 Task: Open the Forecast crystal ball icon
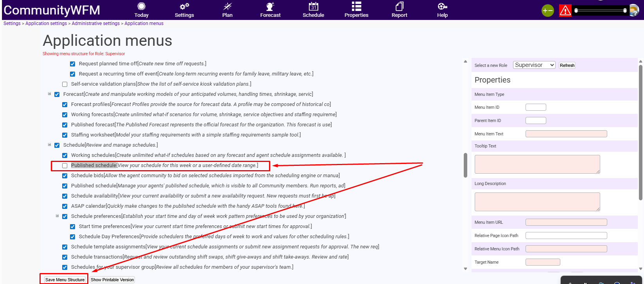pyautogui.click(x=270, y=6)
